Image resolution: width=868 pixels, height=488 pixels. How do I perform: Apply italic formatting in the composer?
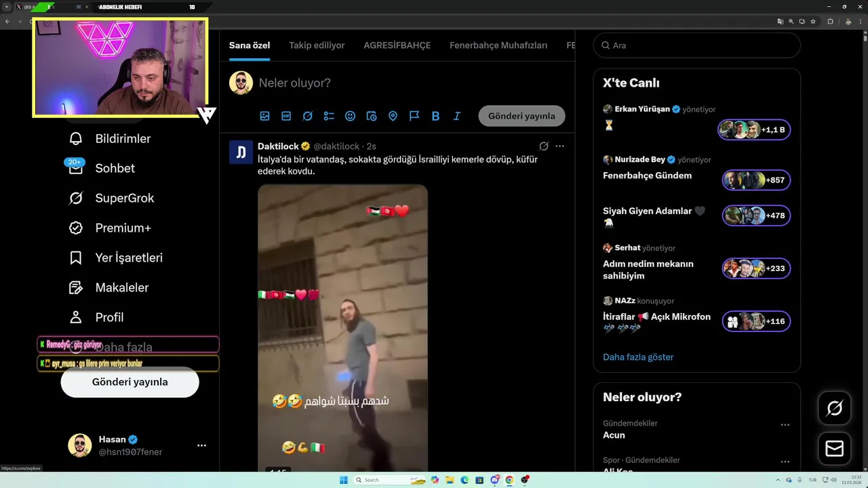(x=457, y=116)
